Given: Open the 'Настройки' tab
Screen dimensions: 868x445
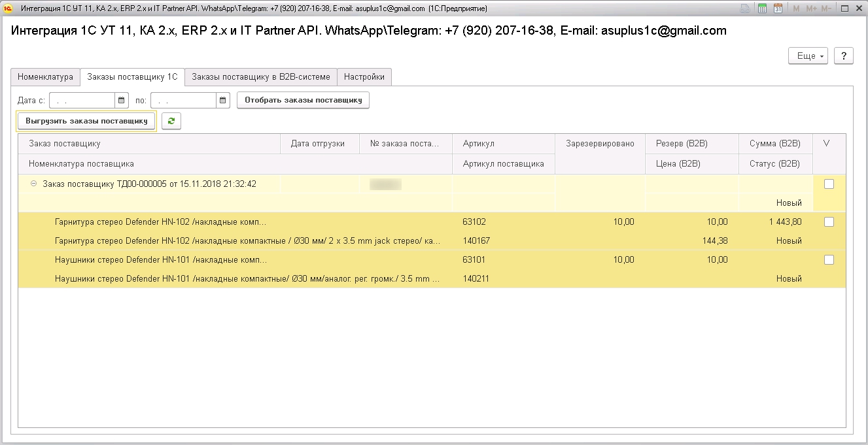Looking at the screenshot, I should [364, 76].
